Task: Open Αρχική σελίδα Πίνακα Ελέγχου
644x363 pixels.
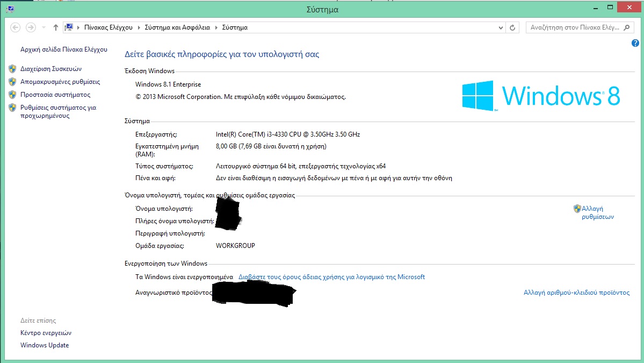Action: click(x=64, y=49)
